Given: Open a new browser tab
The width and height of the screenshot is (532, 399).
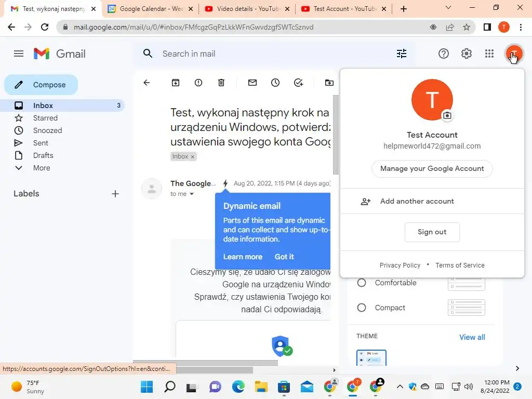Looking at the screenshot, I should (x=403, y=9).
